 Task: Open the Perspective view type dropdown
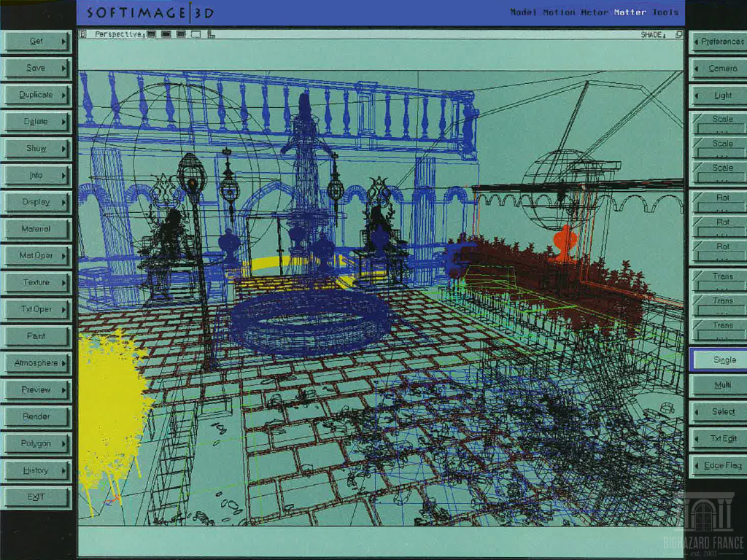[x=120, y=34]
